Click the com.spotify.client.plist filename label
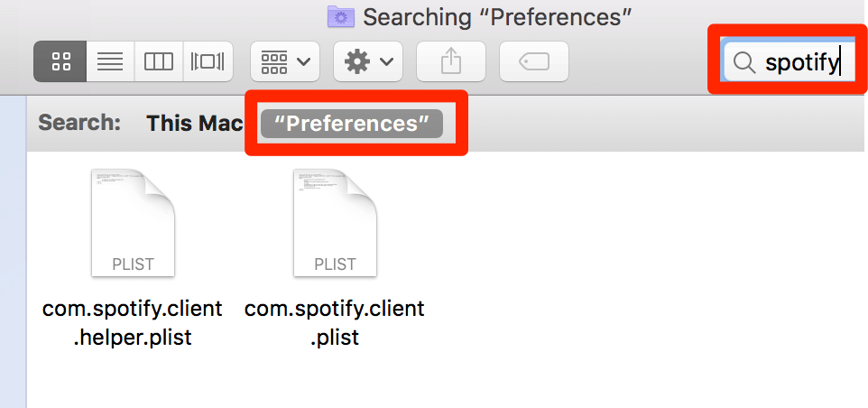 [x=335, y=322]
